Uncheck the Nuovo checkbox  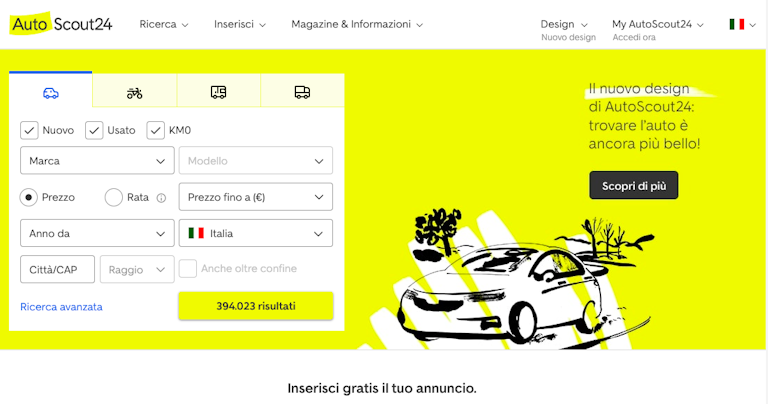click(29, 130)
